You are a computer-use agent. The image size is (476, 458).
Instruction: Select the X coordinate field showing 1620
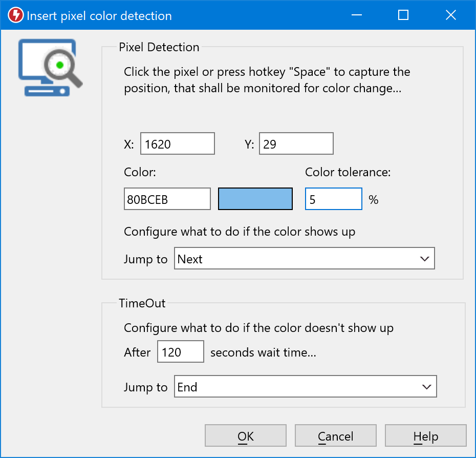[177, 143]
